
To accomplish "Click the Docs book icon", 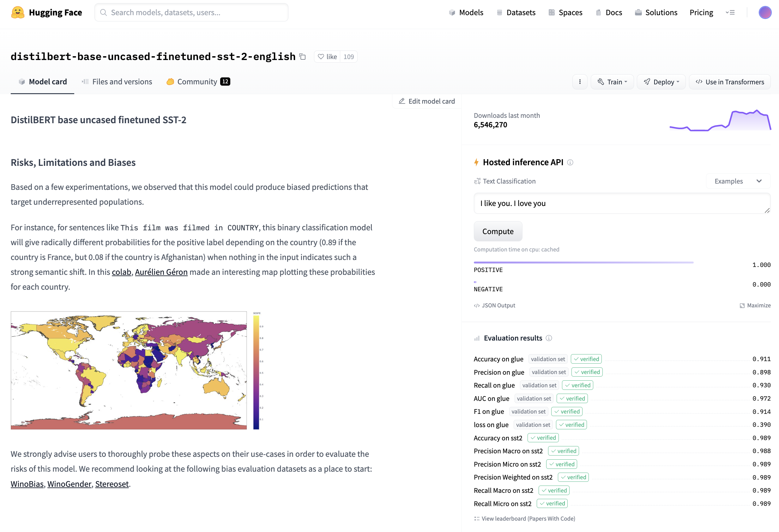I will click(x=598, y=12).
